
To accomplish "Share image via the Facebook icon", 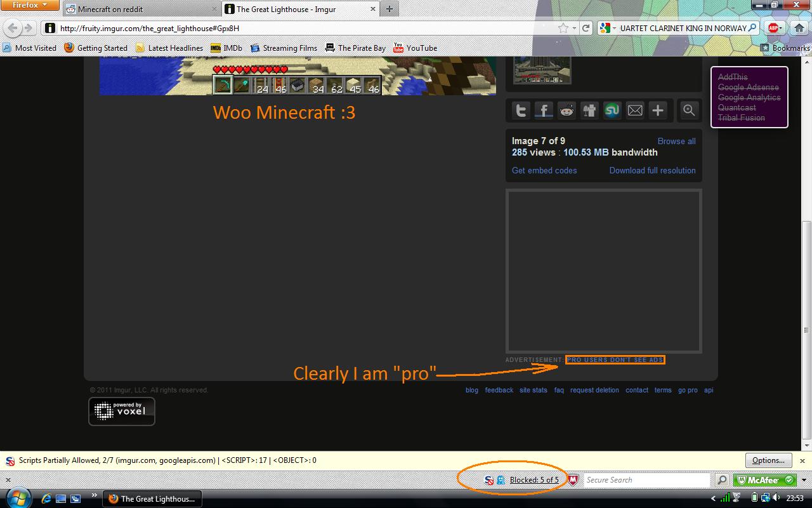I will 544,110.
